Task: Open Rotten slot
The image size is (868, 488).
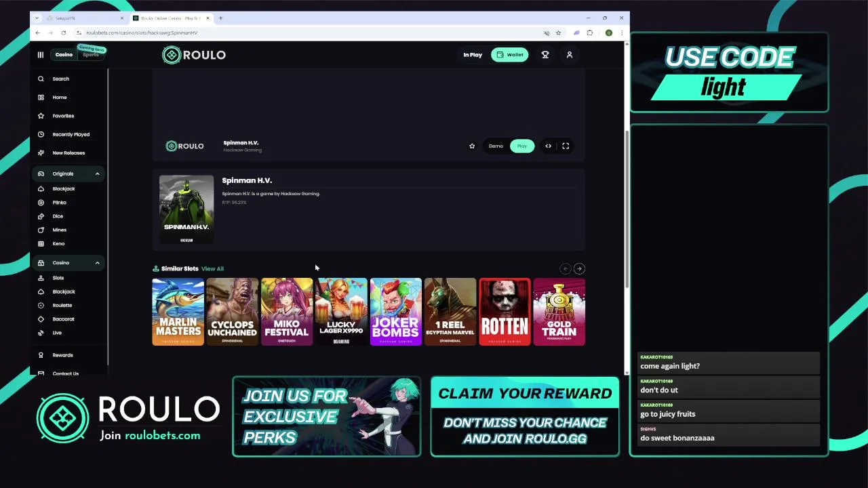Action: pos(505,312)
